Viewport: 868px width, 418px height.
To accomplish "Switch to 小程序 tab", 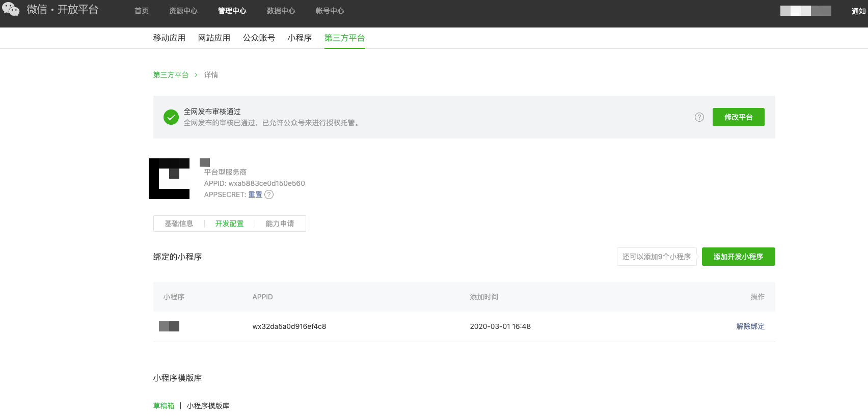I will point(300,38).
